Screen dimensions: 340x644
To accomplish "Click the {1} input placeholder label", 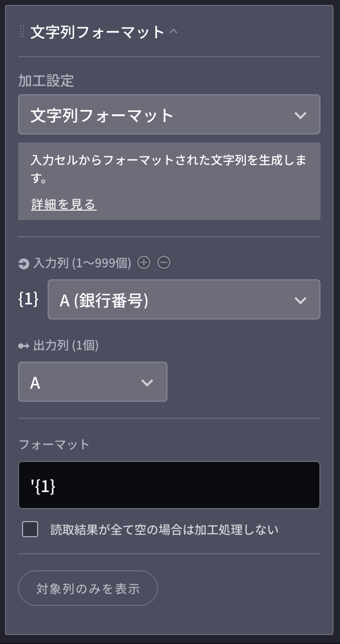I will [x=29, y=299].
